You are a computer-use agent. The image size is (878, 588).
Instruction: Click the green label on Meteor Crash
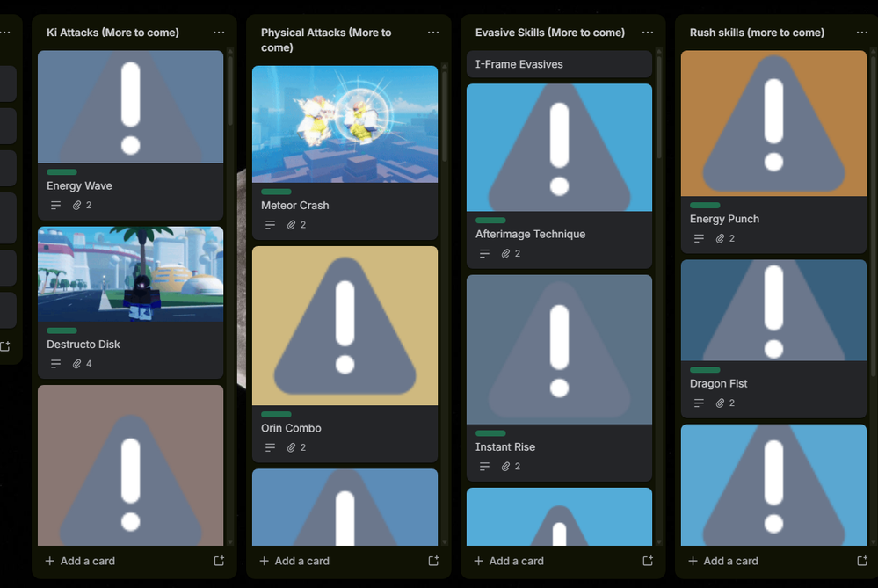pyautogui.click(x=276, y=192)
